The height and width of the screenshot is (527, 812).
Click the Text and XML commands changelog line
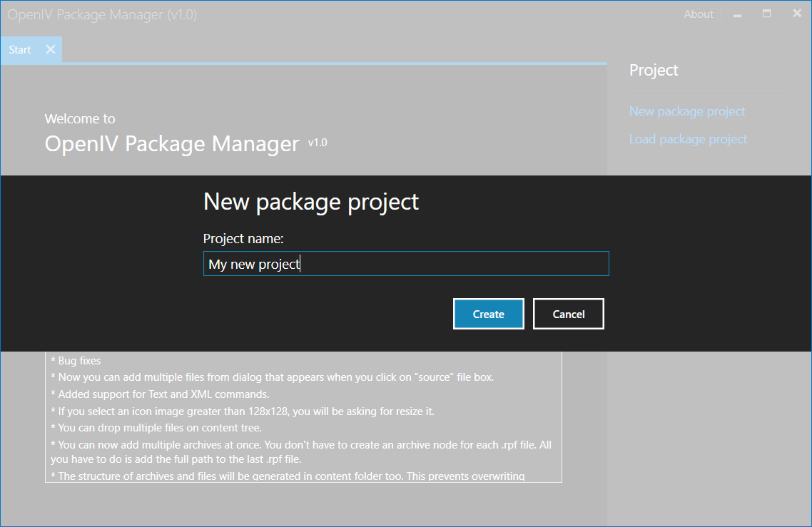[160, 394]
